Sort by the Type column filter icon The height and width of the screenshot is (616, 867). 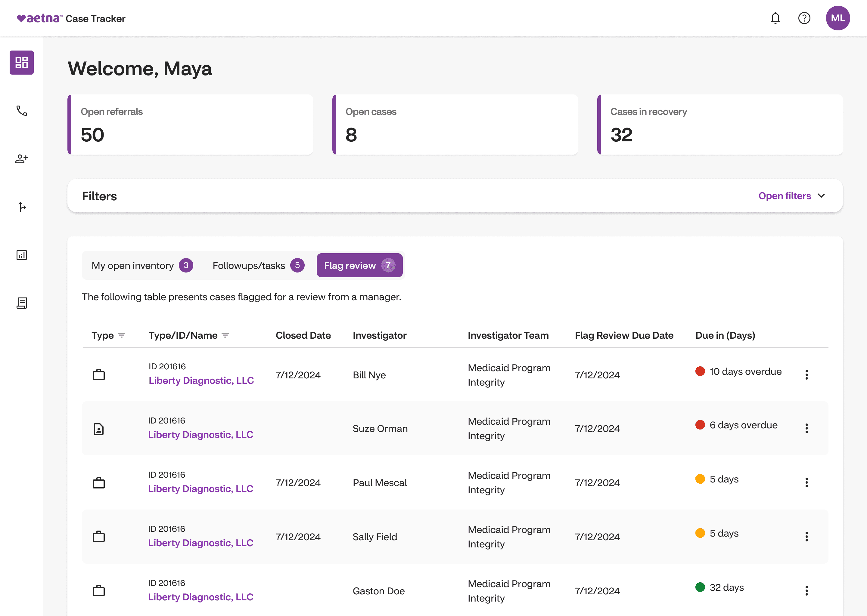(x=122, y=335)
